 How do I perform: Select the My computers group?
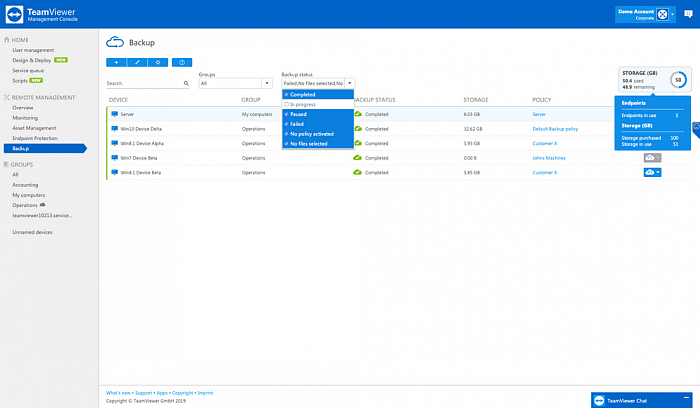coord(29,195)
